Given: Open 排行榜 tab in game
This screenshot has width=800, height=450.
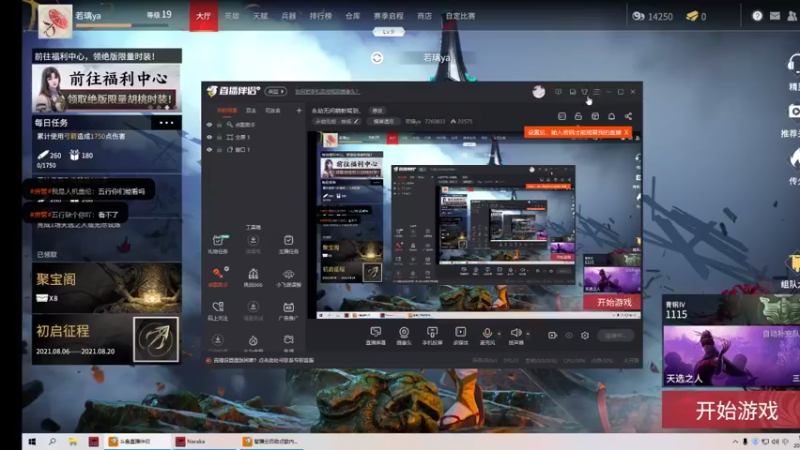Looking at the screenshot, I should [x=320, y=16].
